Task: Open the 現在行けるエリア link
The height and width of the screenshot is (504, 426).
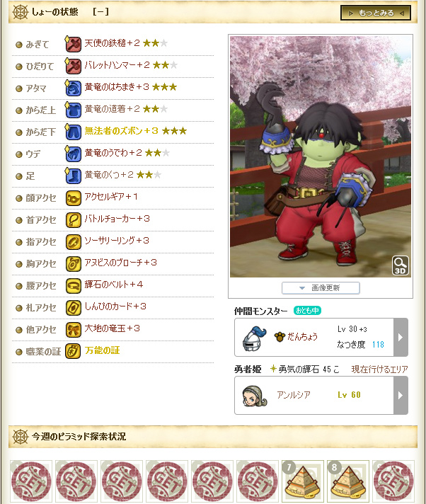Action: (379, 370)
